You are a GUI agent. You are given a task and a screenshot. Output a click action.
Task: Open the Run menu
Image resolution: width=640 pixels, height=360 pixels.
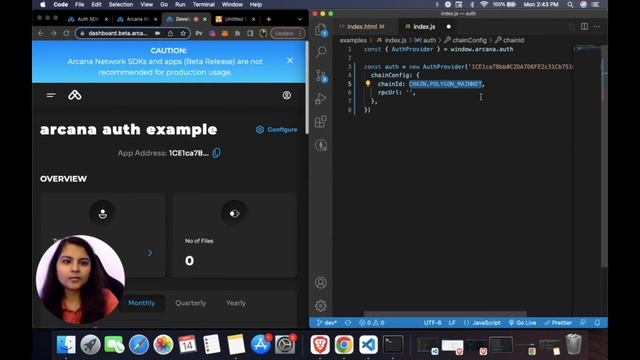(180, 4)
